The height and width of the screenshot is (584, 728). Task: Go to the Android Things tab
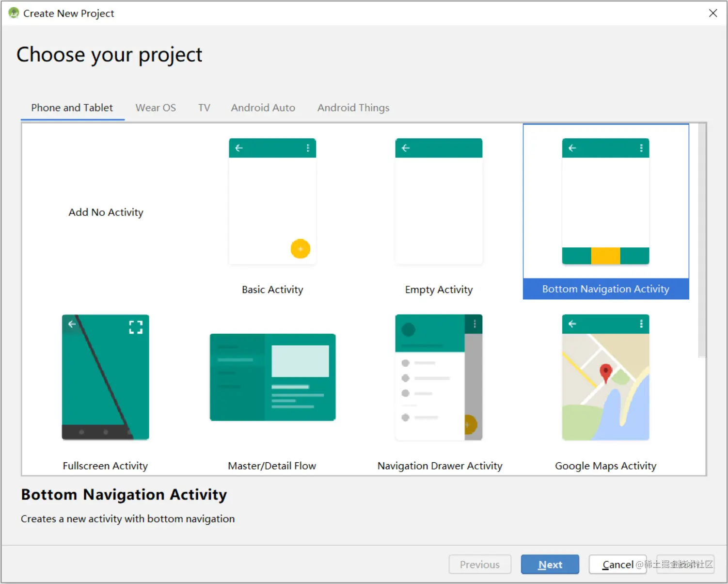[353, 108]
